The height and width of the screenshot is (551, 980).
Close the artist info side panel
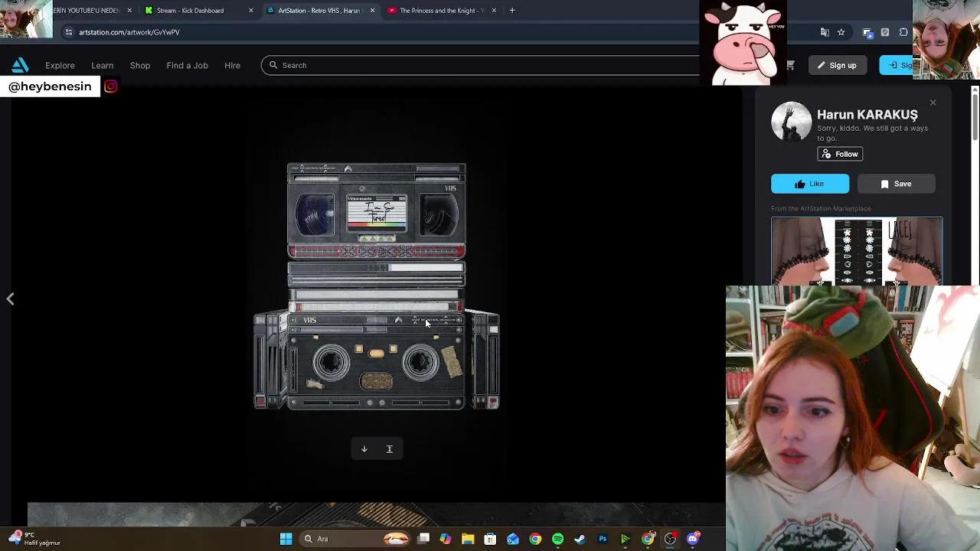[x=933, y=103]
